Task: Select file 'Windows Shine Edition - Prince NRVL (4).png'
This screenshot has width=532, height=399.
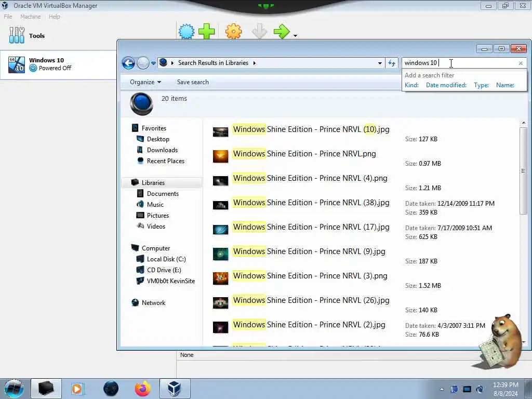Action: (x=310, y=178)
